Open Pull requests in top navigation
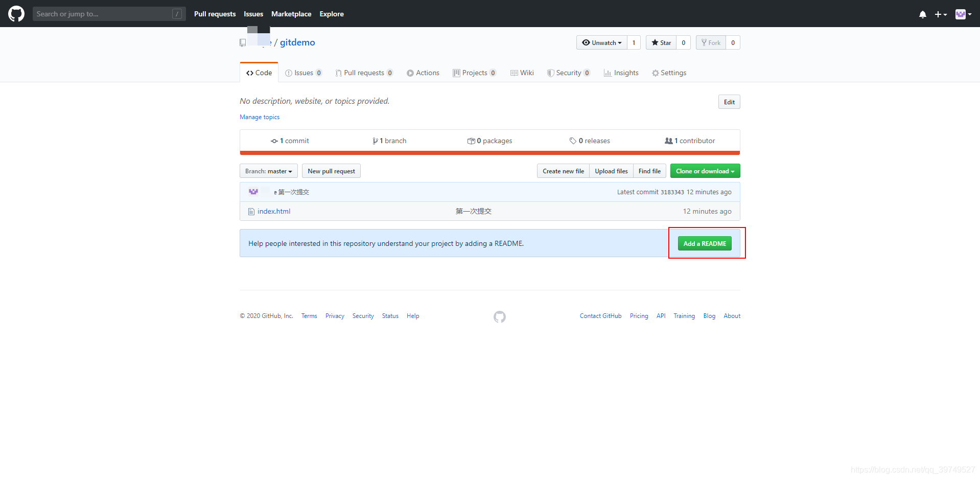 215,14
